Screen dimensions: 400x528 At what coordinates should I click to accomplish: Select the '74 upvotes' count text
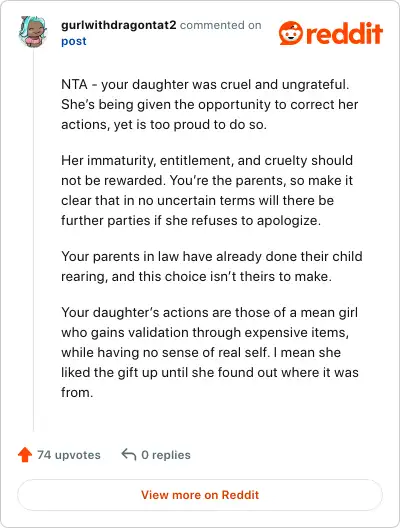click(x=69, y=455)
